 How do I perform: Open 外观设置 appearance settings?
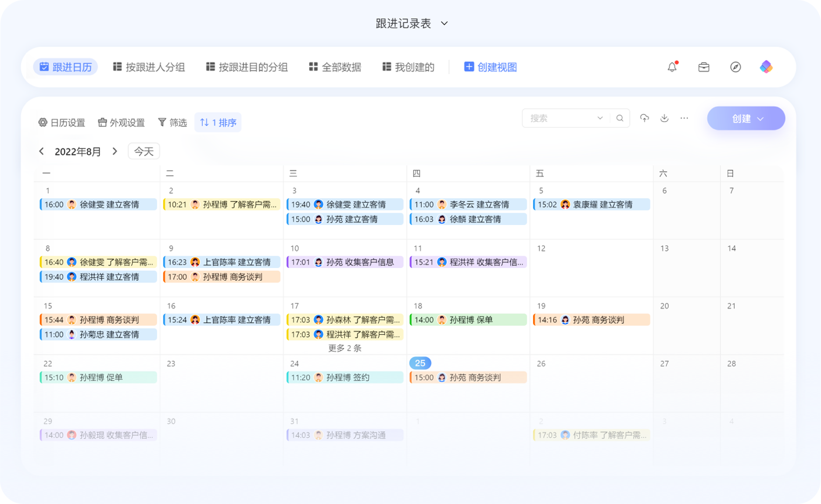[121, 122]
